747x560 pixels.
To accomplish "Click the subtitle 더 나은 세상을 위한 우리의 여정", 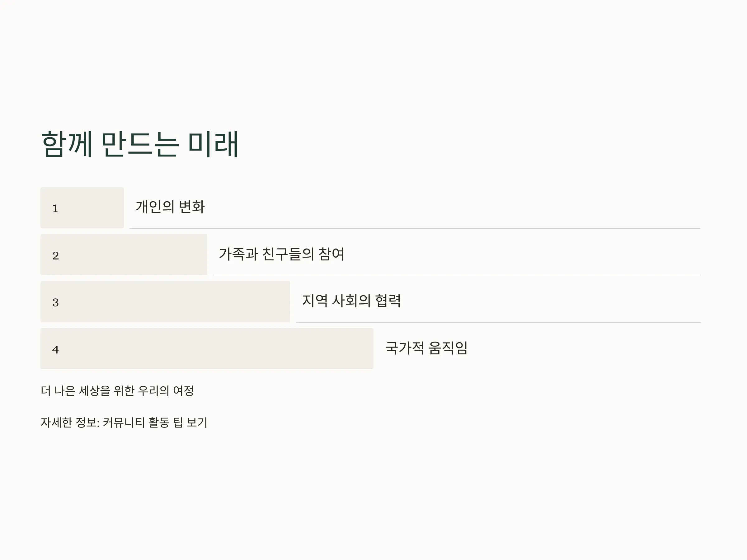I will tap(117, 390).
